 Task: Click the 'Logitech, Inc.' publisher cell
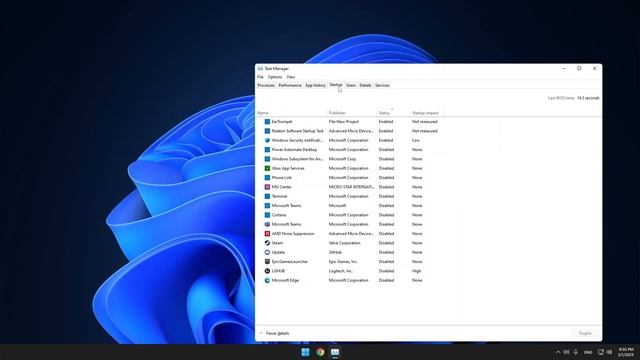[x=341, y=271]
